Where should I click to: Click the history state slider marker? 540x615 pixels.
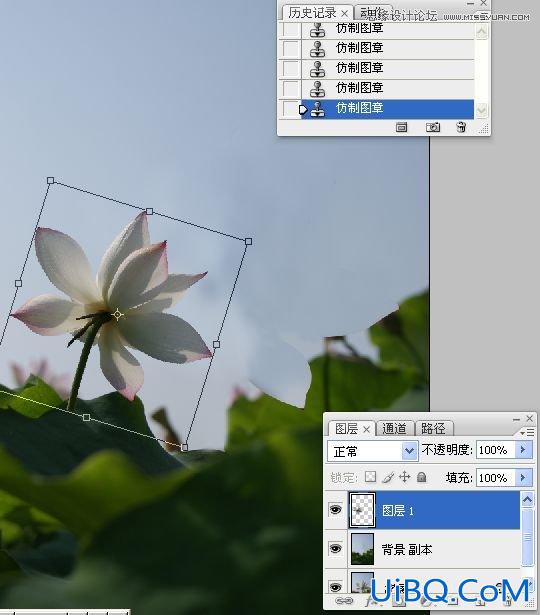(x=303, y=109)
